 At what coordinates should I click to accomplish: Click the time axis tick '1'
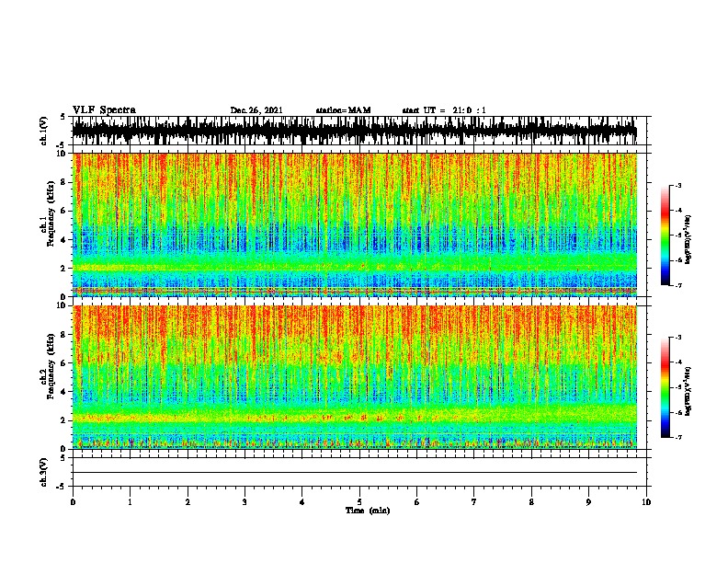(x=130, y=502)
